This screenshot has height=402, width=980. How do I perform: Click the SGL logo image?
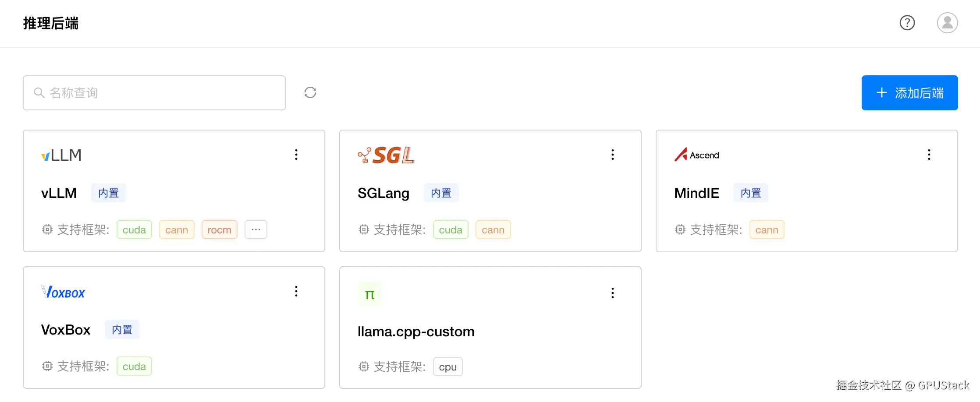tap(386, 155)
